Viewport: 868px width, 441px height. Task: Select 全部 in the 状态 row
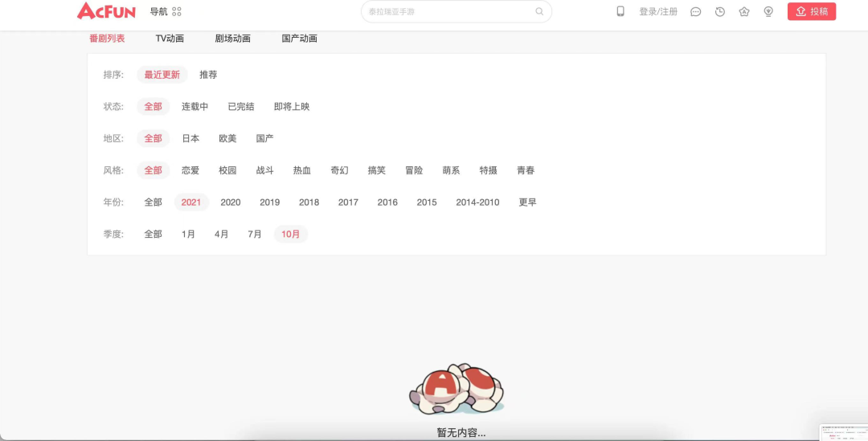153,107
